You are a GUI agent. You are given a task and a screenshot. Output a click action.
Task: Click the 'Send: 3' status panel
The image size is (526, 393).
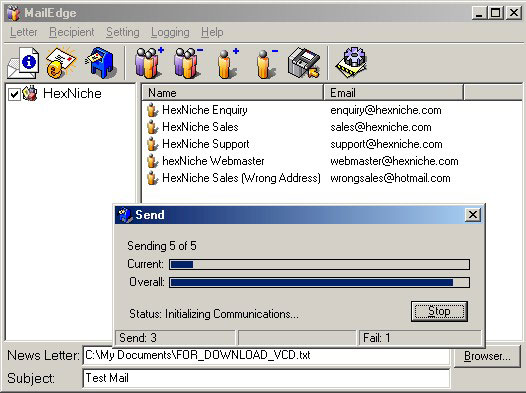click(175, 338)
